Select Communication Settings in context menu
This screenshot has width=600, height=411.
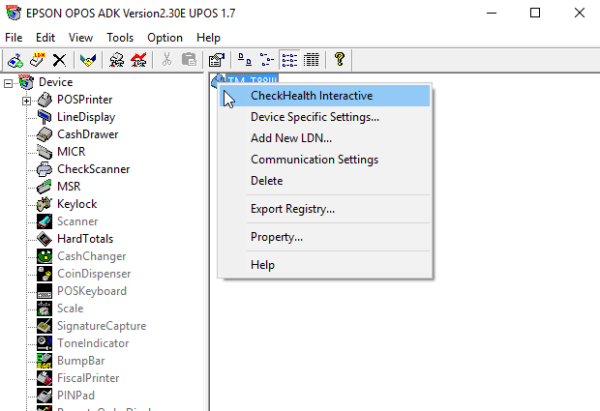(314, 160)
